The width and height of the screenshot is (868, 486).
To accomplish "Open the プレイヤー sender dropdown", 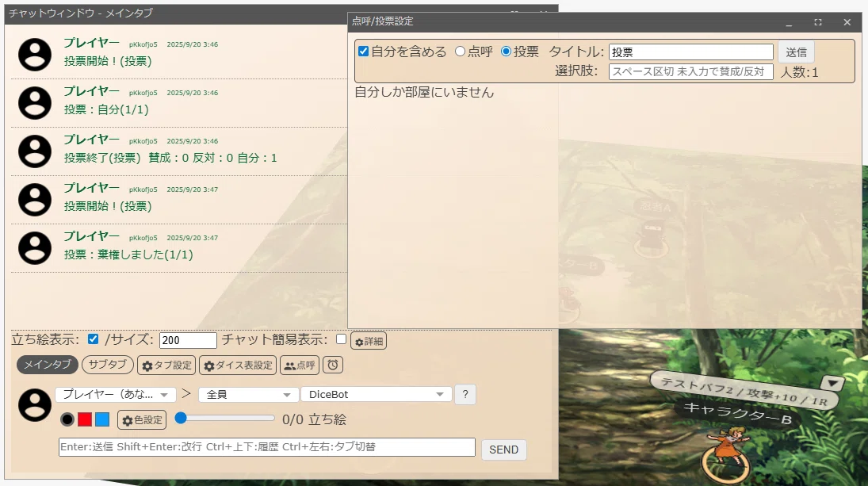I will coord(116,394).
